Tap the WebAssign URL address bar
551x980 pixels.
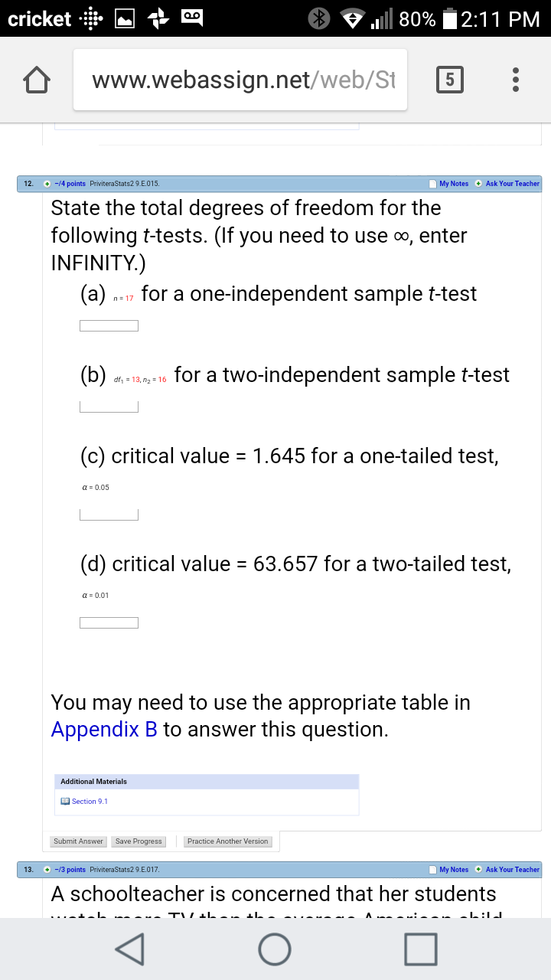241,80
